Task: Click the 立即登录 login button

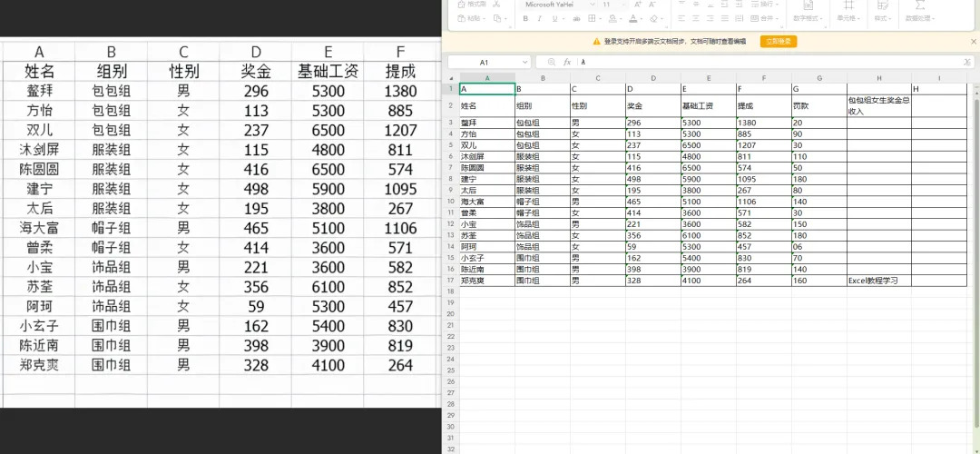Action: [779, 41]
